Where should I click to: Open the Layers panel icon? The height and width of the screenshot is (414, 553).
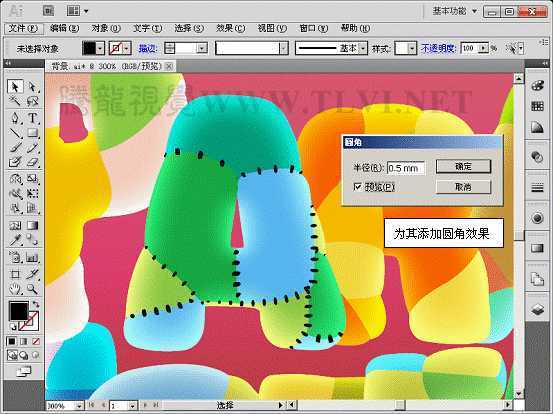[x=537, y=310]
